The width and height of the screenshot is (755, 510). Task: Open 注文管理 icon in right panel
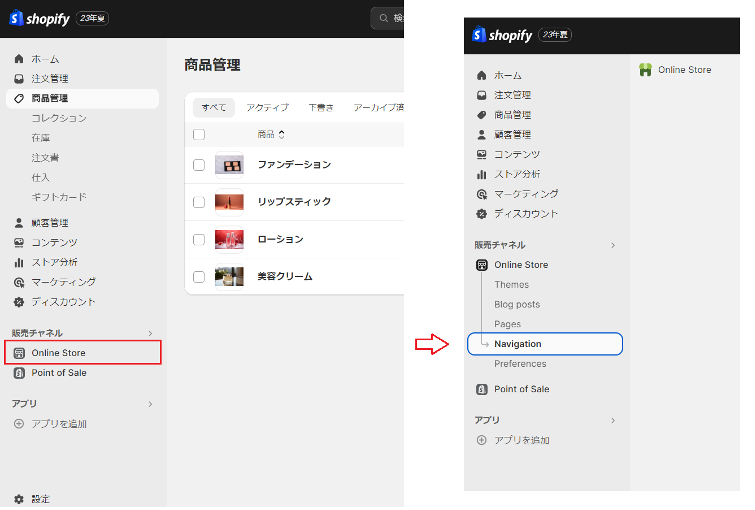482,95
